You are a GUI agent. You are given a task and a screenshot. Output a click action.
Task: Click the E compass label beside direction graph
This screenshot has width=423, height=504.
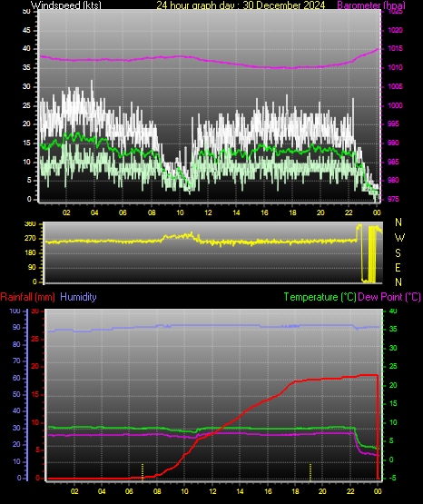(398, 267)
